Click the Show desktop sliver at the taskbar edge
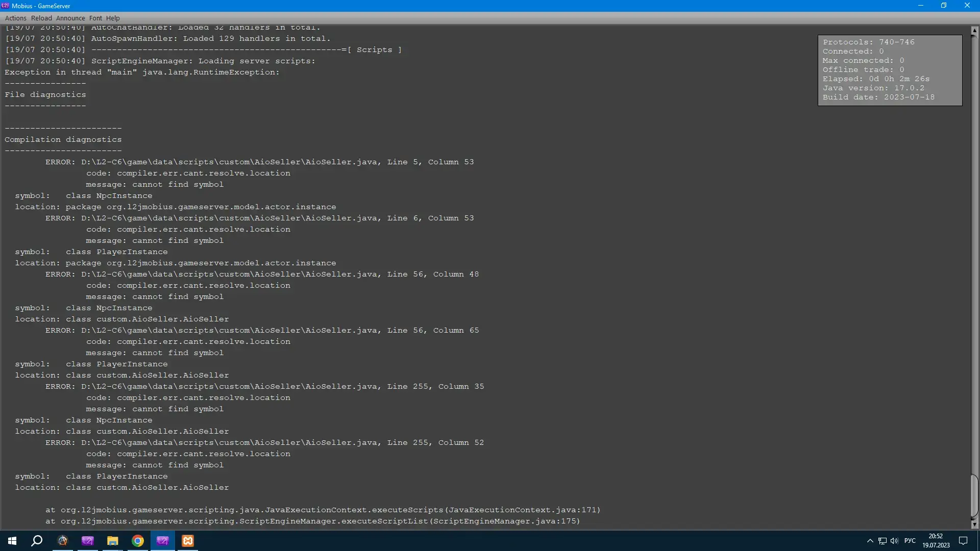Image resolution: width=980 pixels, height=551 pixels. (x=978, y=541)
